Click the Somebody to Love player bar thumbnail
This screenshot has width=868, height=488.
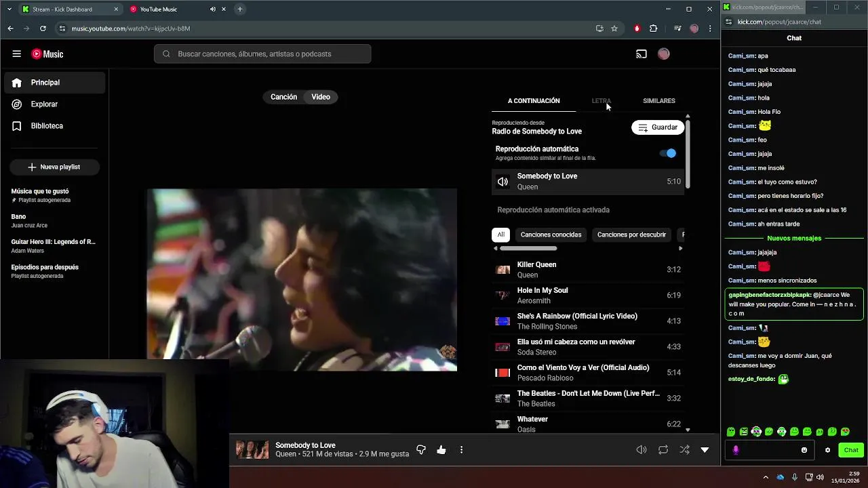[252, 449]
